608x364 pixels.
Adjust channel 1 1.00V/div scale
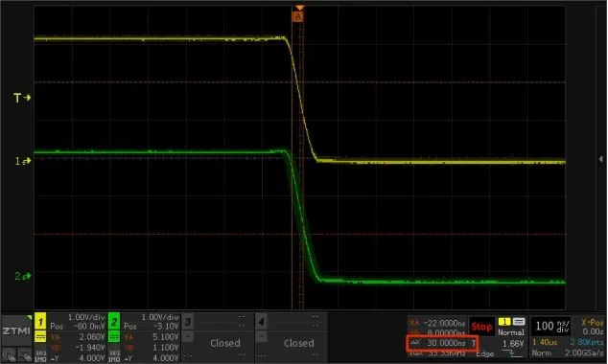(86, 317)
